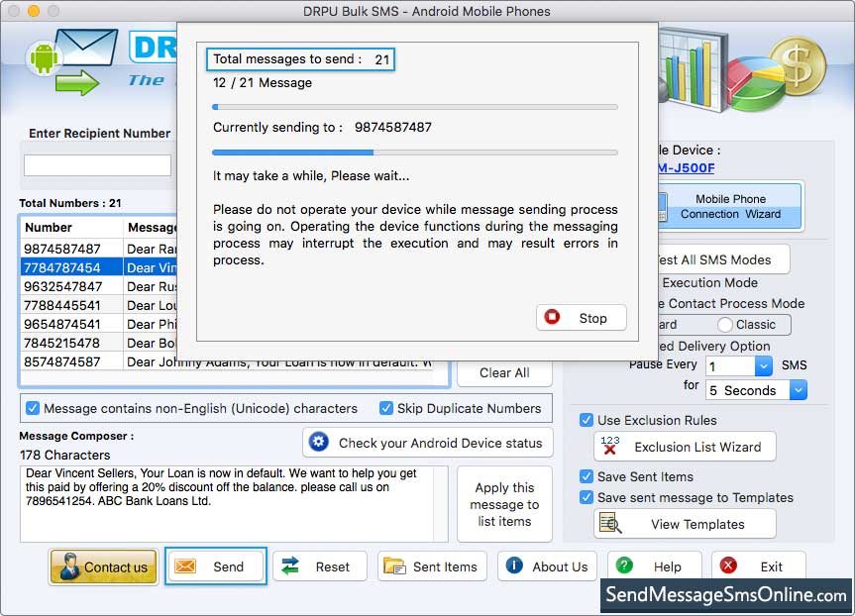Click the Help button label
The width and height of the screenshot is (855, 616).
click(x=668, y=566)
